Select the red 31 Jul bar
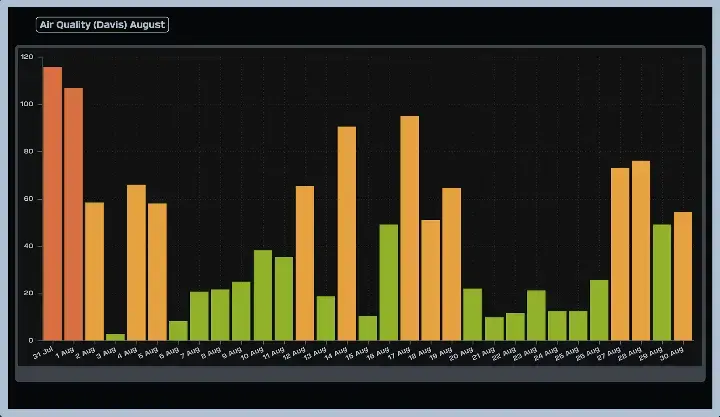Image resolution: width=720 pixels, height=417 pixels. [52, 204]
